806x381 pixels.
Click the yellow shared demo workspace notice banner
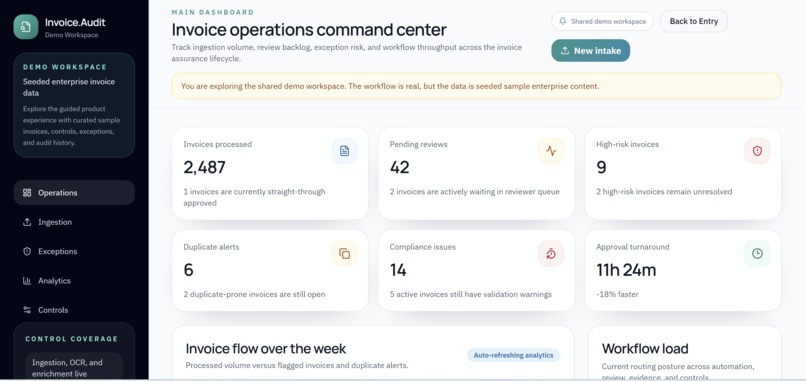477,86
